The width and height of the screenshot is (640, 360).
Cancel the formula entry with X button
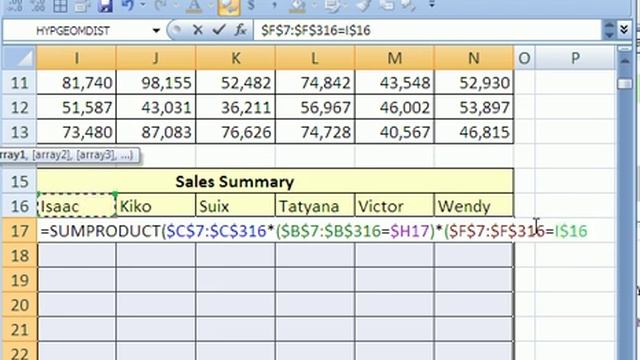[198, 30]
